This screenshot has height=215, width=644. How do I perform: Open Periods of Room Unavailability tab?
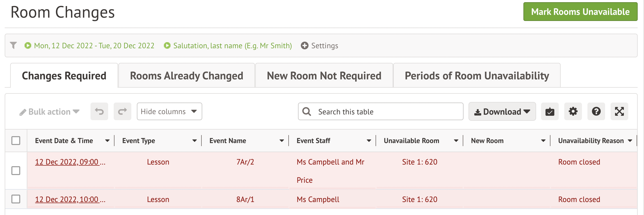tap(477, 76)
